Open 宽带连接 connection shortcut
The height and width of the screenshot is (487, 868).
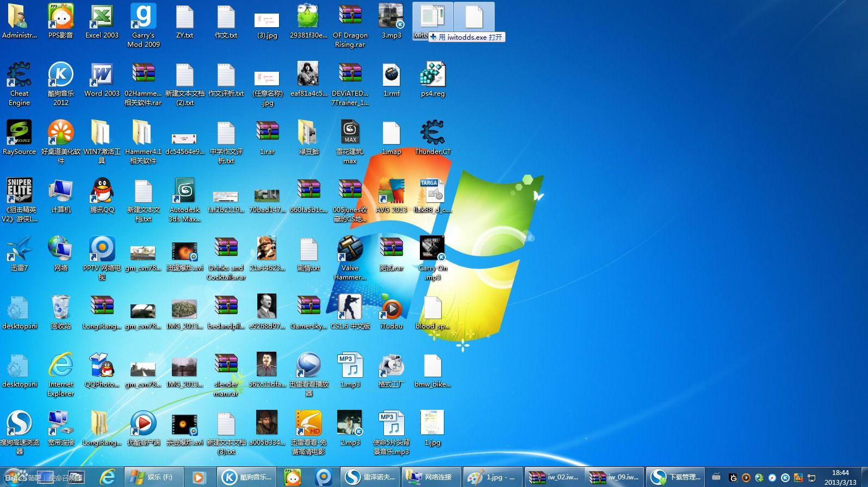60,428
